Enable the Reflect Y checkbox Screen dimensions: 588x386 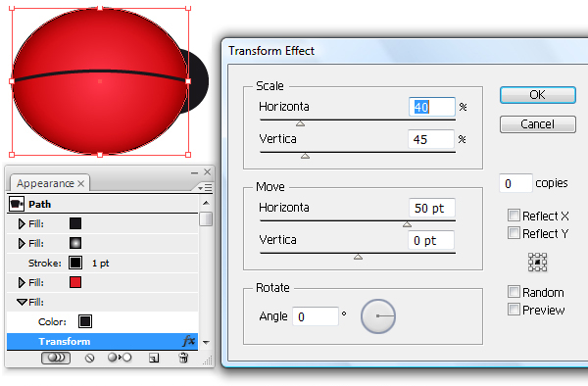coord(514,233)
